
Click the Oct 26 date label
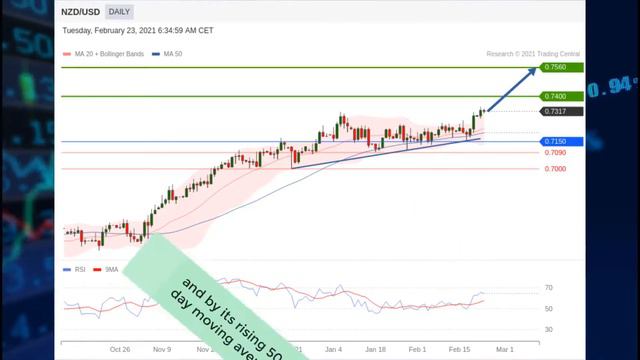(120, 349)
